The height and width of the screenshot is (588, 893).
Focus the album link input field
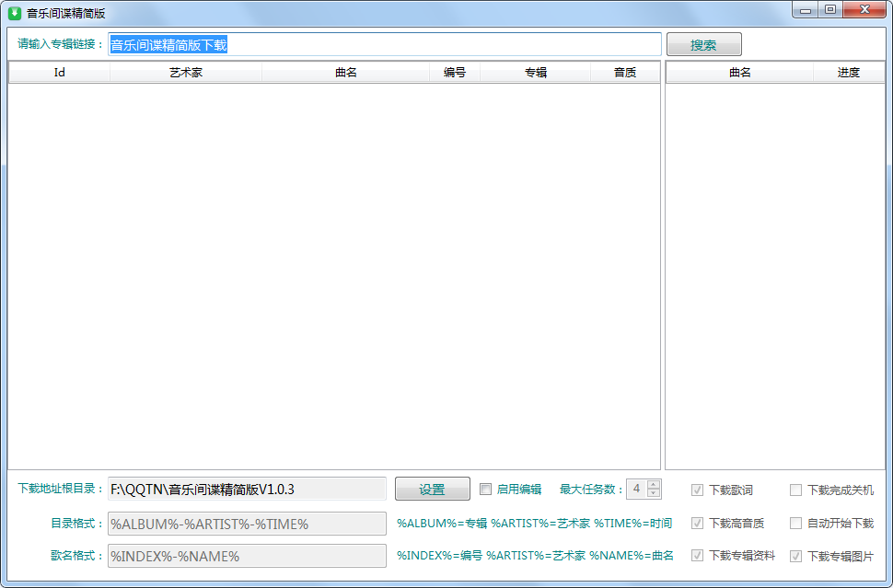[x=385, y=44]
